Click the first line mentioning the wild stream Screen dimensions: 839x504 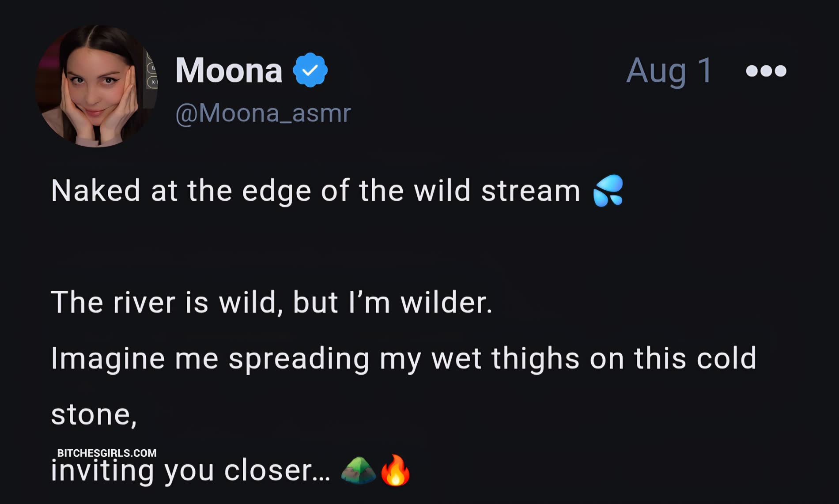tap(315, 191)
